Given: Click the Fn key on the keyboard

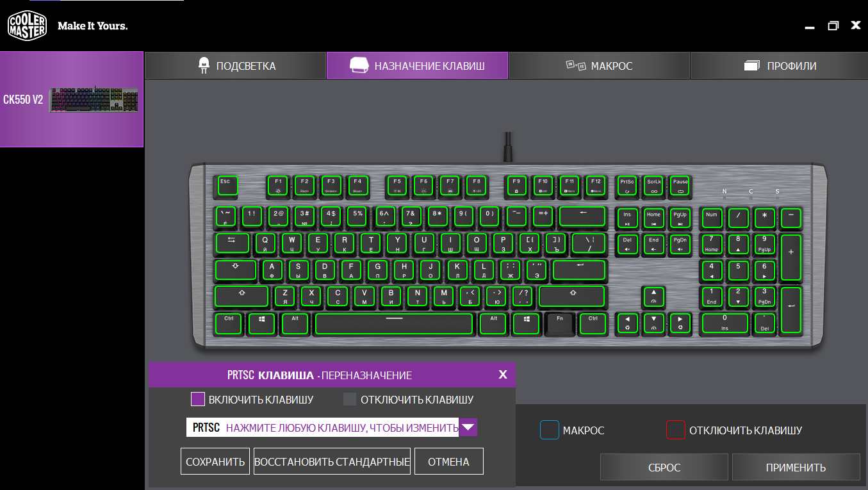Looking at the screenshot, I should tap(559, 323).
